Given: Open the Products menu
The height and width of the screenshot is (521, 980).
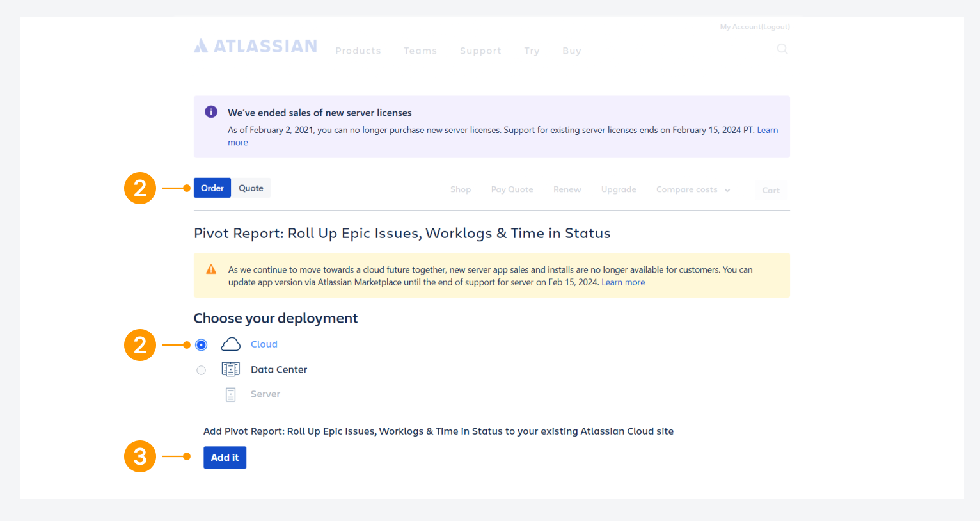Looking at the screenshot, I should point(358,51).
